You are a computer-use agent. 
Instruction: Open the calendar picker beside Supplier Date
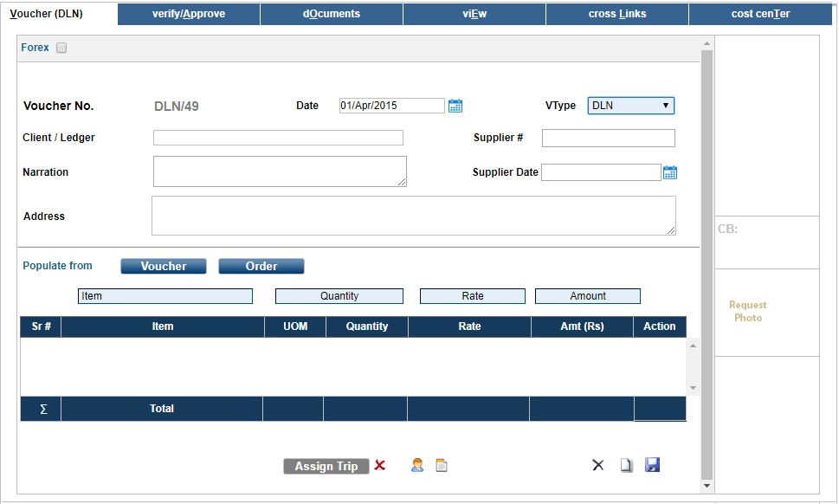click(670, 172)
